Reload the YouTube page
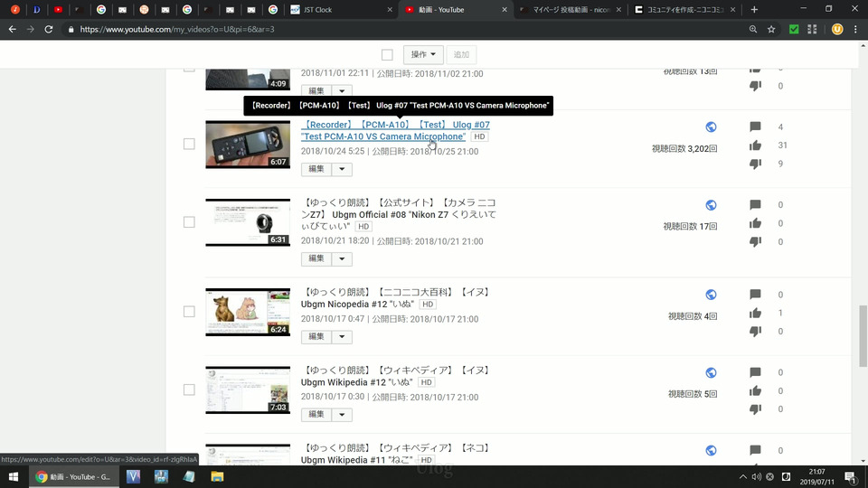Viewport: 868px width, 488px height. (x=49, y=29)
